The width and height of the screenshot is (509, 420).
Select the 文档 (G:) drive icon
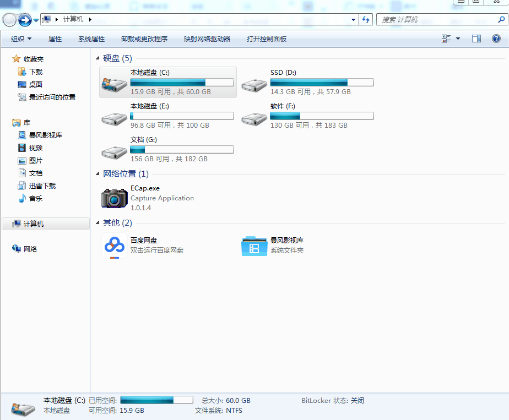pos(114,150)
